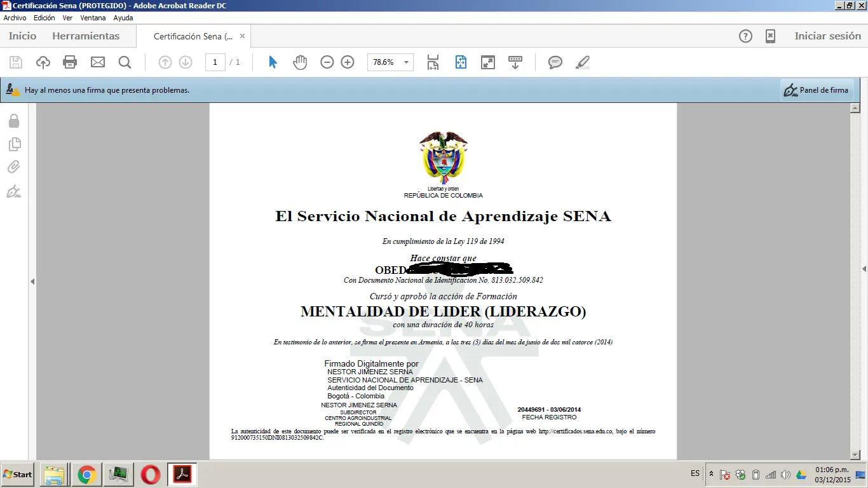Switch to the Inicio tab
Image resolution: width=868 pixels, height=488 pixels.
[23, 36]
